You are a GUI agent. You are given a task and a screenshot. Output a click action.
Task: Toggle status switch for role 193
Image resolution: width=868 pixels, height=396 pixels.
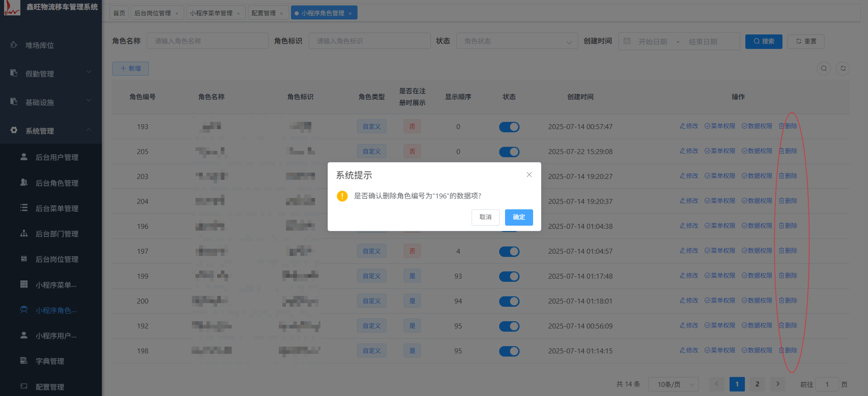tap(509, 127)
